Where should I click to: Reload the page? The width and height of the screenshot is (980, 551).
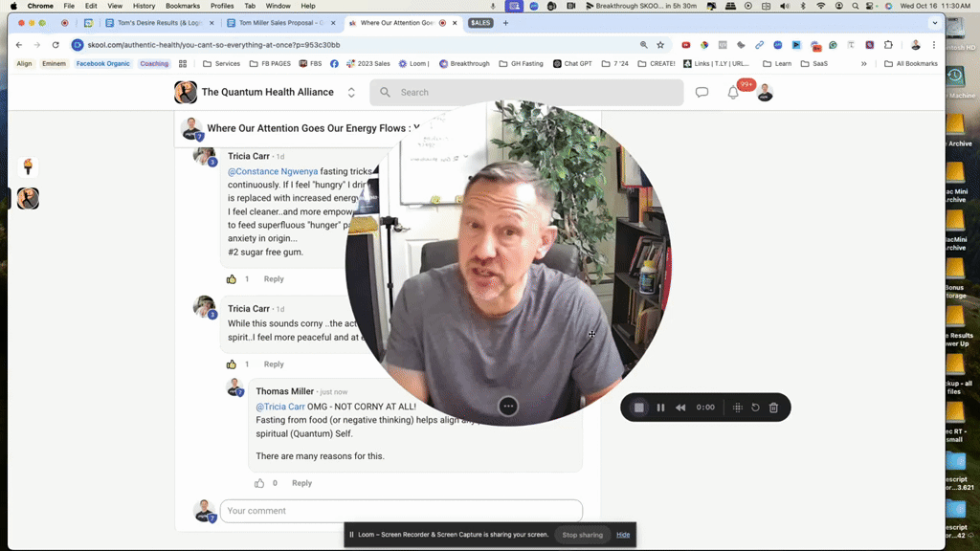pos(56,45)
